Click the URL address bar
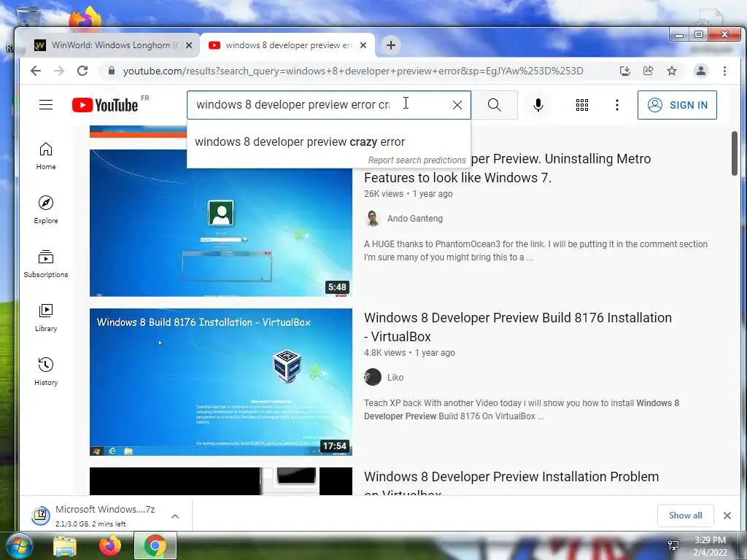The image size is (747, 560). click(352, 71)
